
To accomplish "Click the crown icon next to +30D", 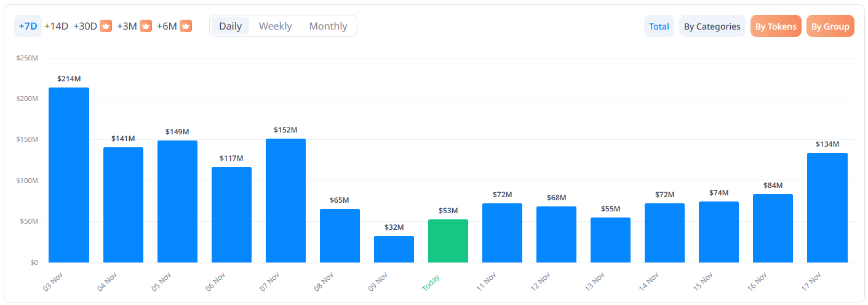I will click(x=106, y=26).
